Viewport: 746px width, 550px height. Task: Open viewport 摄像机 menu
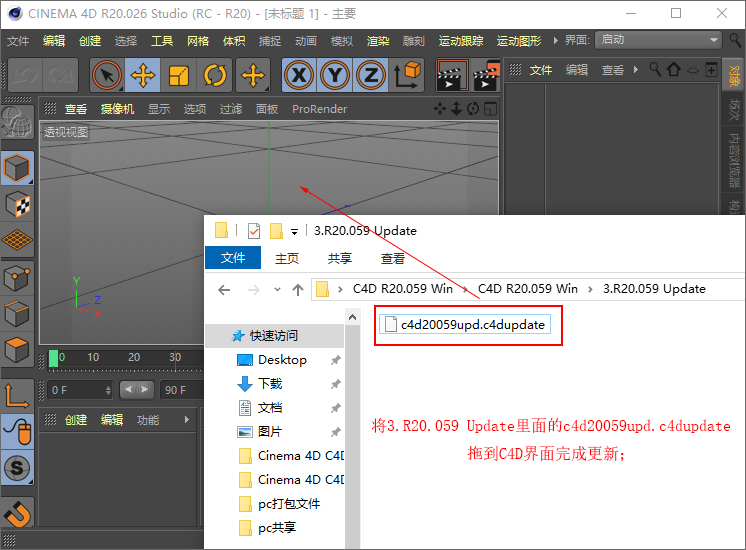(x=117, y=109)
